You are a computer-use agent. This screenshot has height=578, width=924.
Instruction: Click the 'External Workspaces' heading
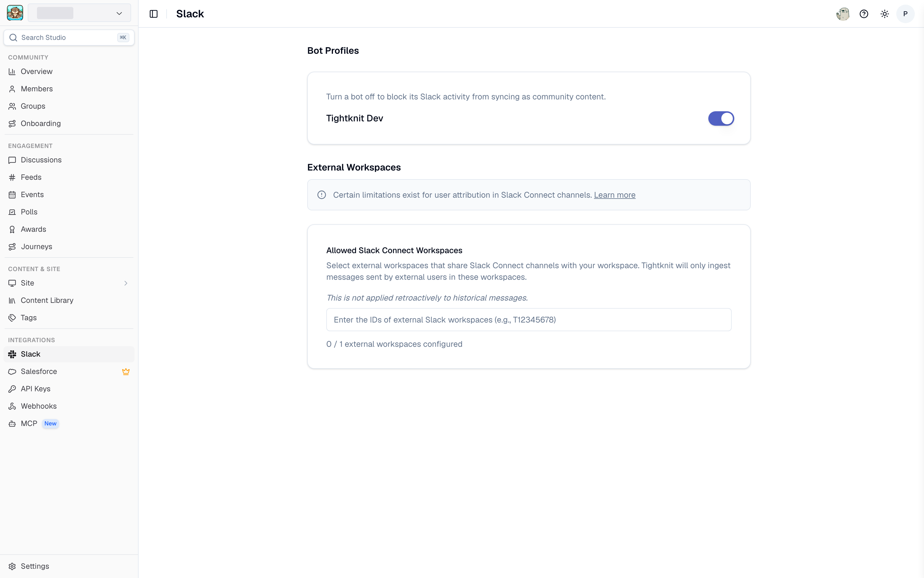(x=354, y=167)
